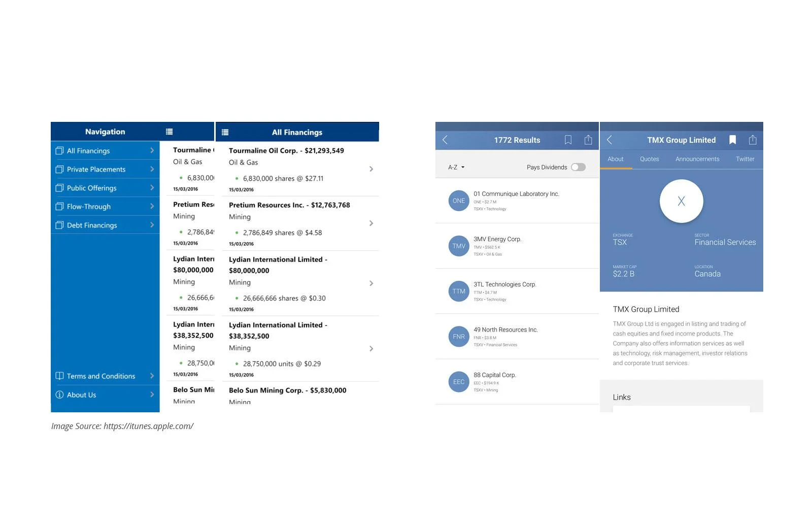This screenshot has width=812, height=524.
Task: Expand Public Offerings chevron
Action: coord(152,187)
